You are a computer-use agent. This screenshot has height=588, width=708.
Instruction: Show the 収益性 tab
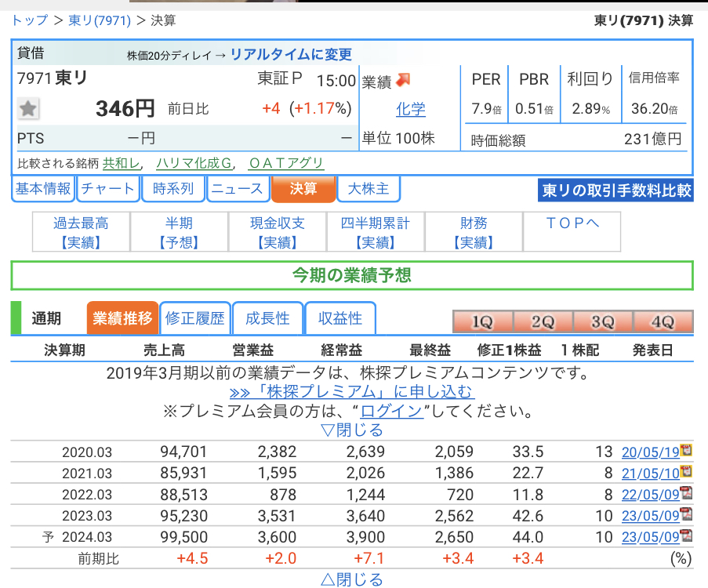tap(340, 318)
